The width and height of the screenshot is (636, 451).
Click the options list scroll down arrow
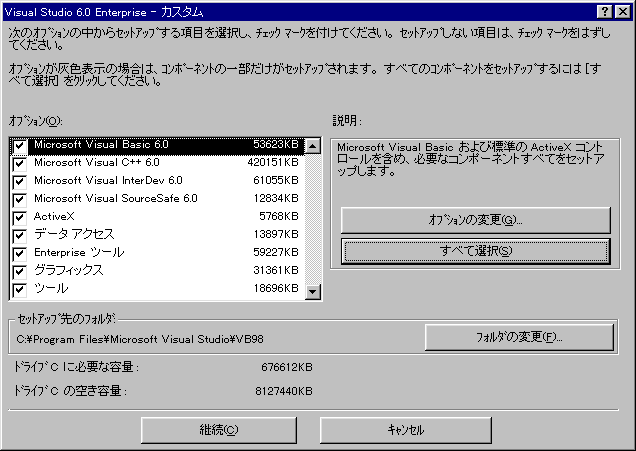[x=312, y=291]
